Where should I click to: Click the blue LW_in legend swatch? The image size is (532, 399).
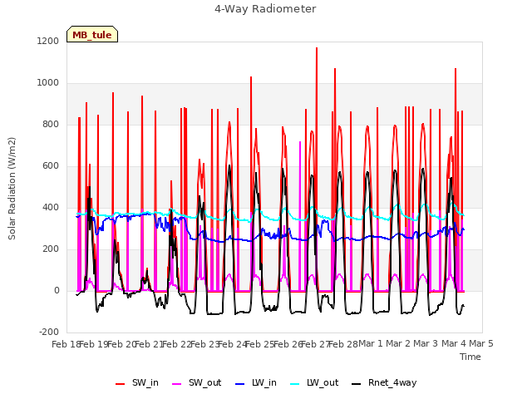tap(240, 384)
